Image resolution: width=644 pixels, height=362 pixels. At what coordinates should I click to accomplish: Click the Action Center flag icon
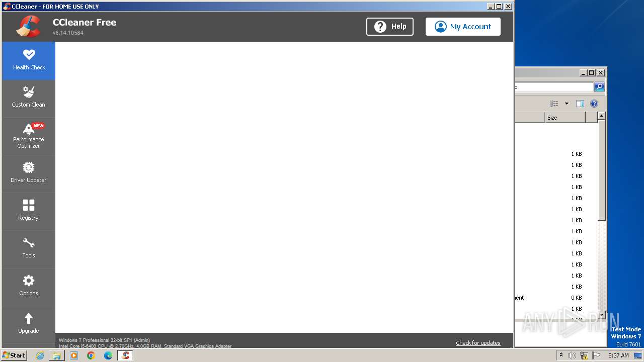click(x=596, y=355)
